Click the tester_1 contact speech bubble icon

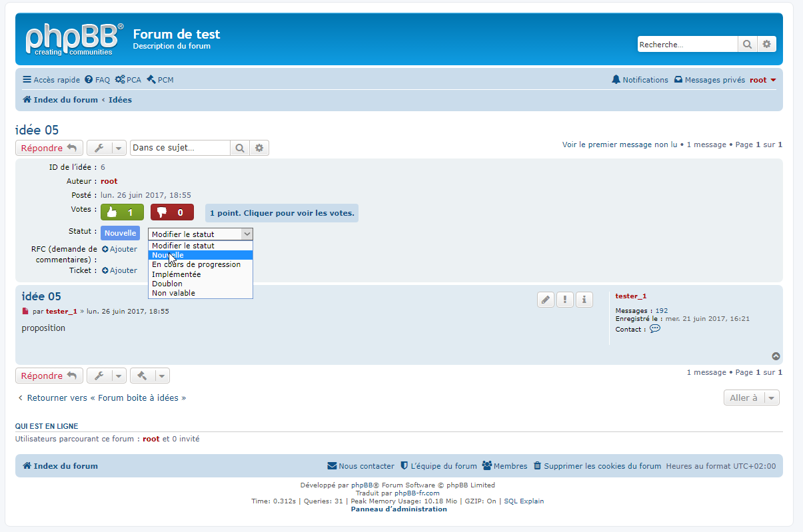coord(655,329)
